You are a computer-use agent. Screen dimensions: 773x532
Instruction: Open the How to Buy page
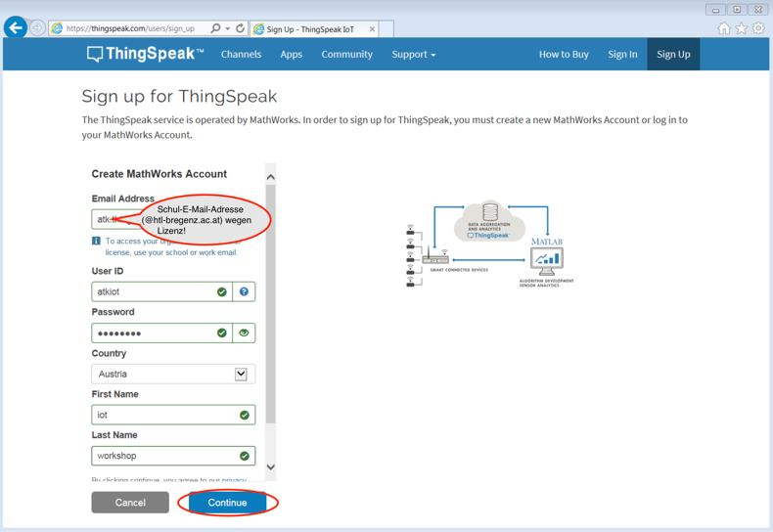tap(564, 54)
